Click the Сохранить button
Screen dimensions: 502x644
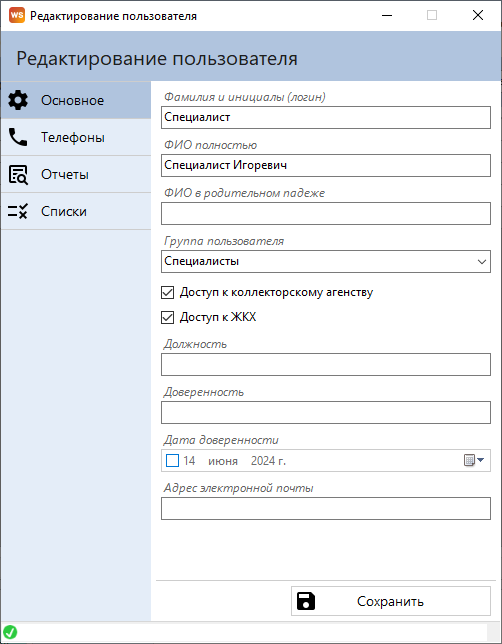[391, 601]
